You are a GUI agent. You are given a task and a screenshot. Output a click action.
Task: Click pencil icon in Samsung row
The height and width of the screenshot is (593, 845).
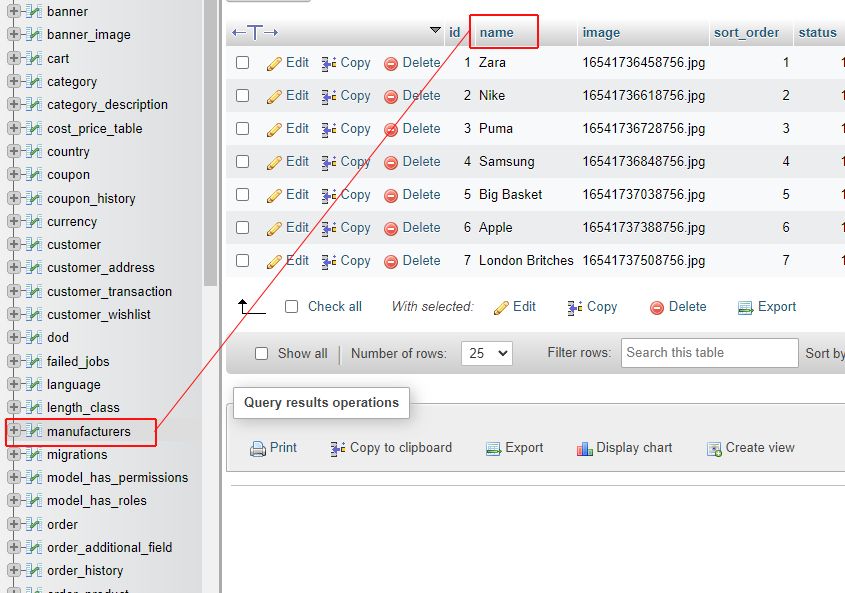(x=274, y=162)
